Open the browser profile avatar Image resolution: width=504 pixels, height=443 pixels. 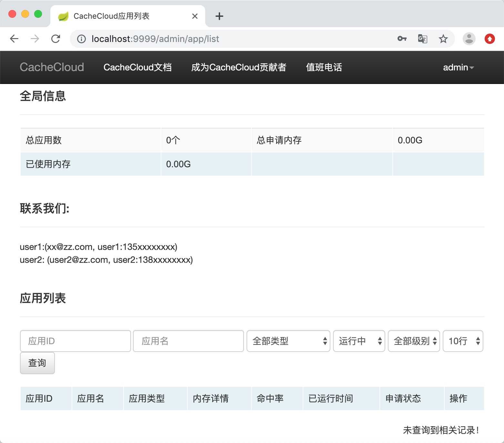coord(469,39)
